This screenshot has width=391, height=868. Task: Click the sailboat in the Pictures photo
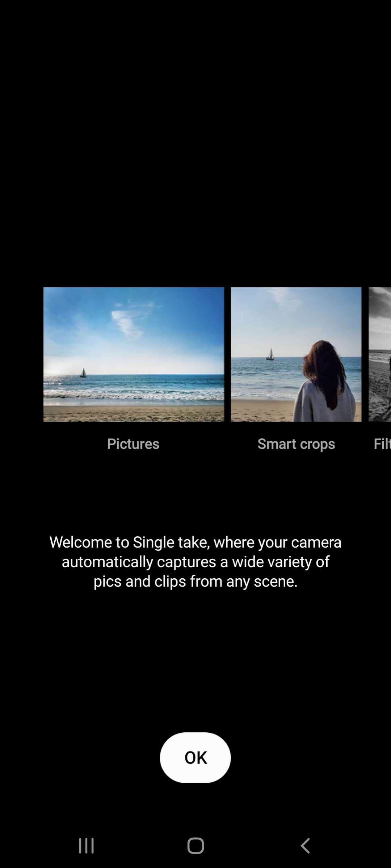point(83,373)
